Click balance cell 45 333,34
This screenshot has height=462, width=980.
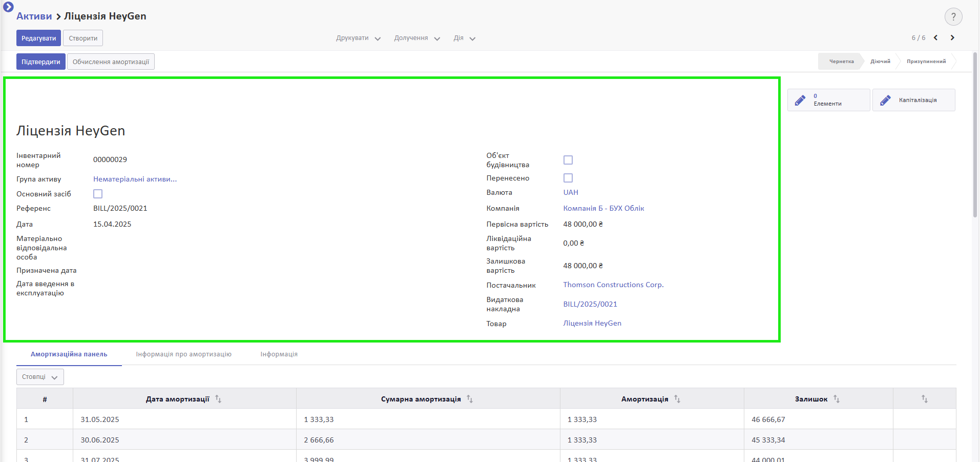818,439
